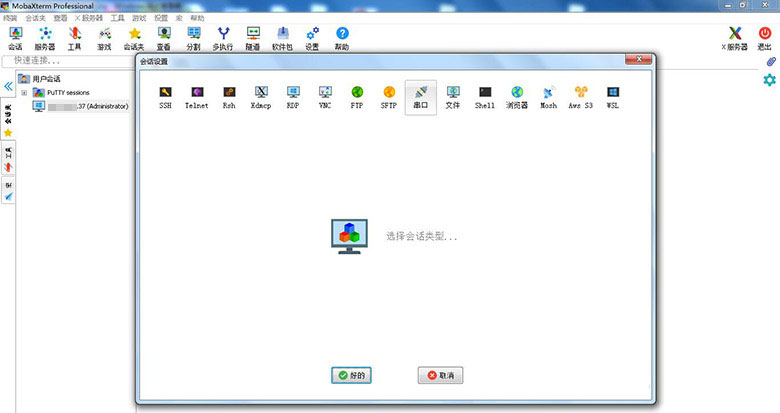Open the 游戏 menu in menu bar
This screenshot has height=413, width=780.
[x=139, y=18]
